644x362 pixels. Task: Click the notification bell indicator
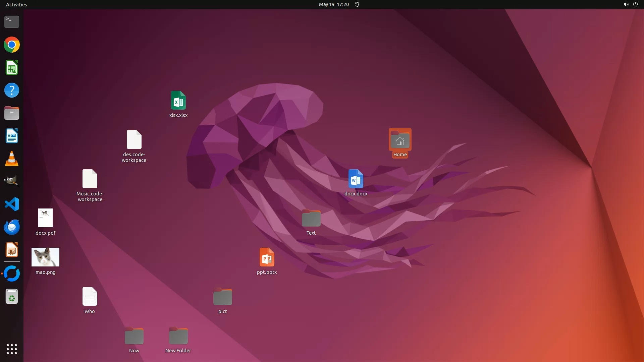357,4
